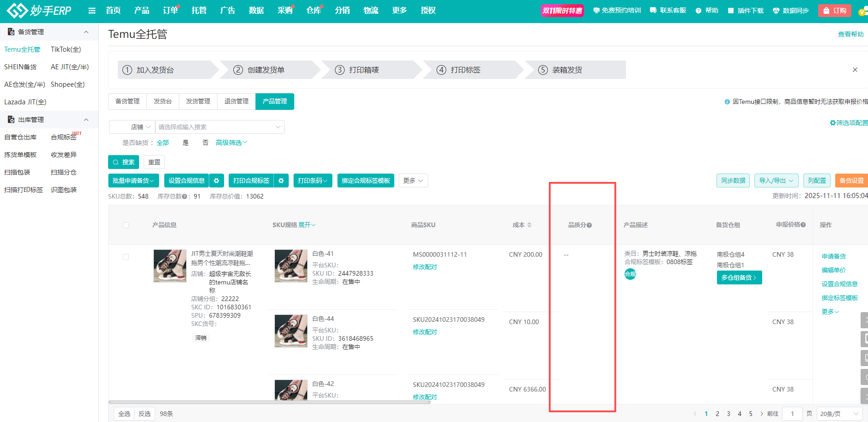Switch to the 退货管理 tab

point(237,101)
